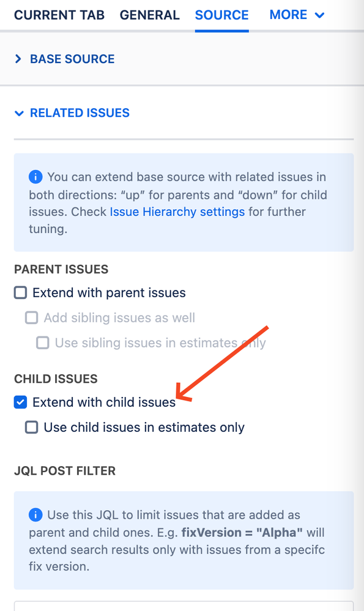Check Add sibling issues as well
The height and width of the screenshot is (611, 364).
point(32,317)
